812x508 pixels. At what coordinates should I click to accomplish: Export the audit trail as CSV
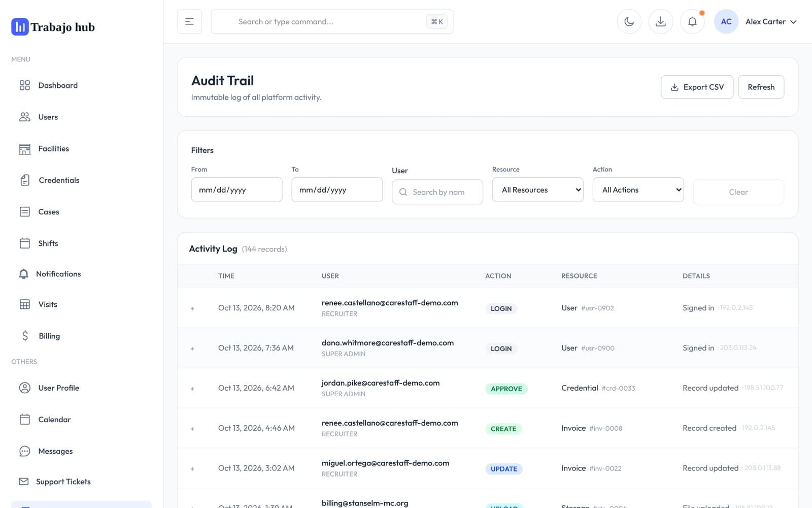point(697,87)
